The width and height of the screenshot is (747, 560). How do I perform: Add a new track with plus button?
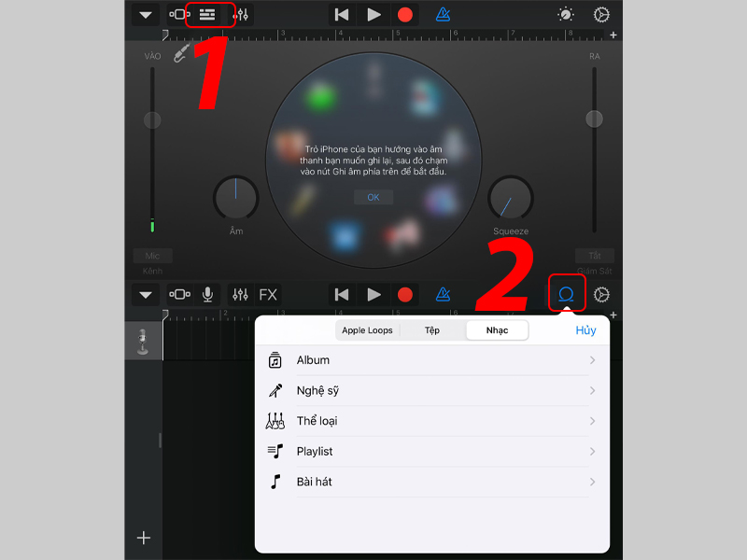pos(144,539)
